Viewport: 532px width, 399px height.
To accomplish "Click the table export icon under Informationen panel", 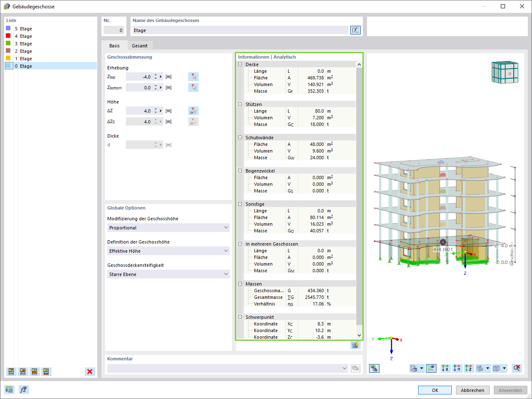I will click(x=355, y=345).
